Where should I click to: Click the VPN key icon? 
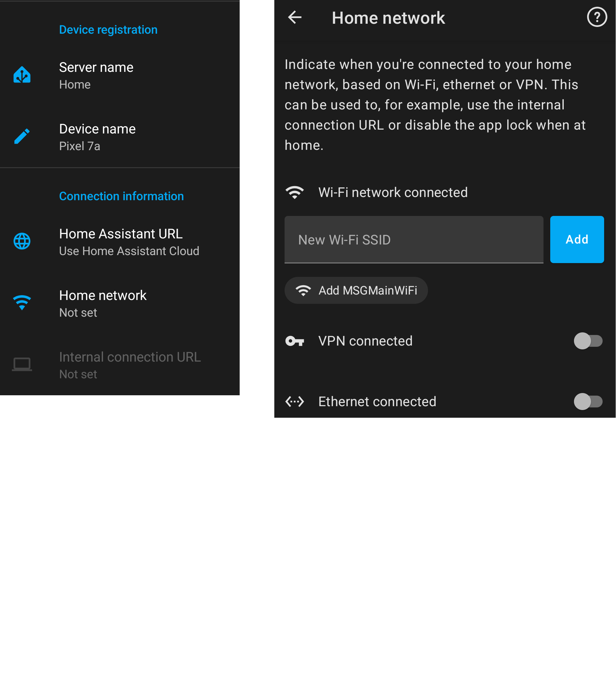pos(295,341)
